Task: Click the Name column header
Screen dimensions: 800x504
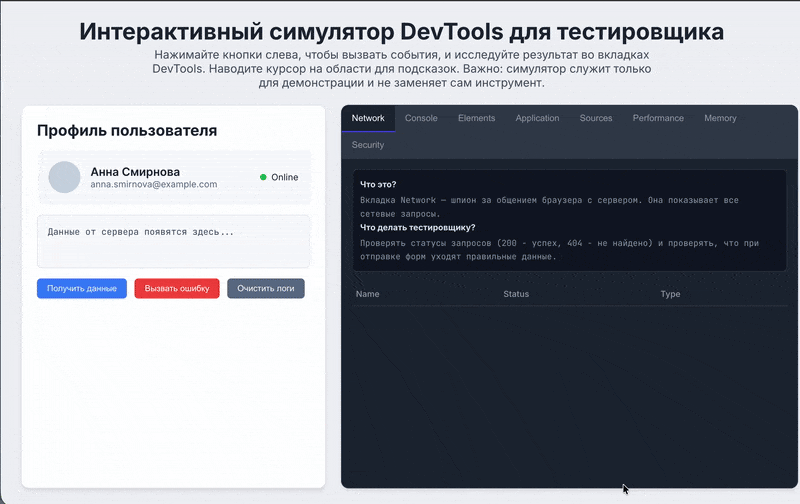Action: [367, 294]
